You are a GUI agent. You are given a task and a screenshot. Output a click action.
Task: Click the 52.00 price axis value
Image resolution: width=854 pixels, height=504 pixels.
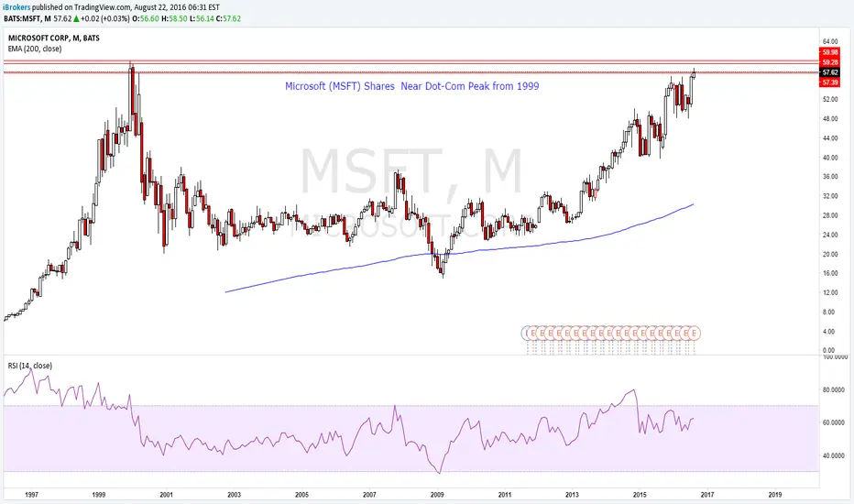coord(830,100)
